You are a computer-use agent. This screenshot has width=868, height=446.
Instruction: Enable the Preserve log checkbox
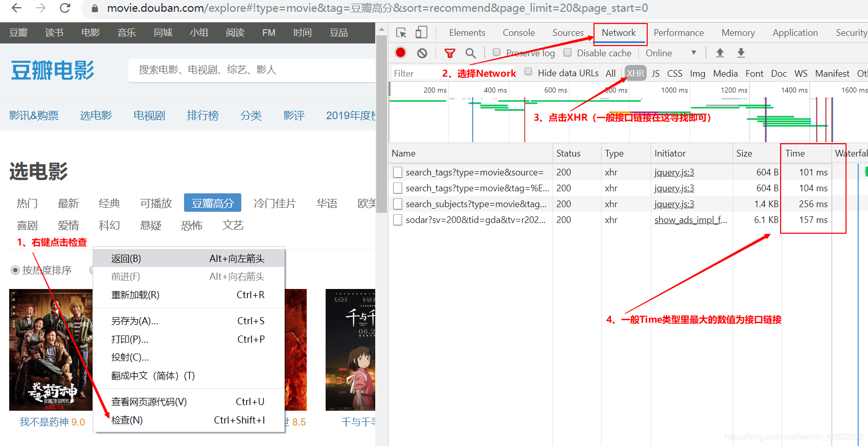pyautogui.click(x=496, y=52)
